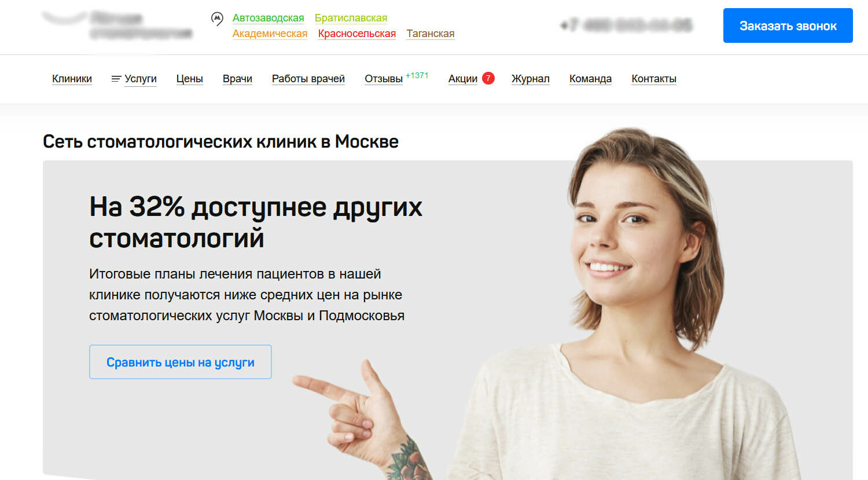Click the hamburger icon beside Услуги
Screen dimensions: 868x480
click(x=116, y=79)
